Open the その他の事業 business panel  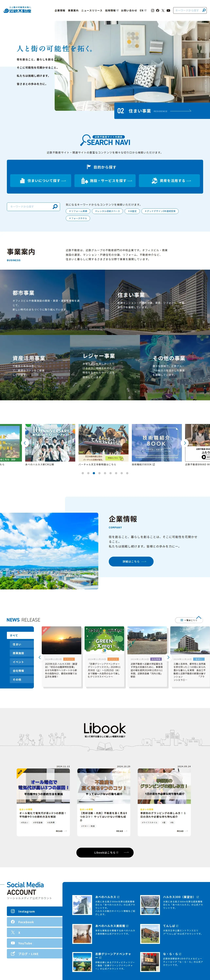click(175, 367)
